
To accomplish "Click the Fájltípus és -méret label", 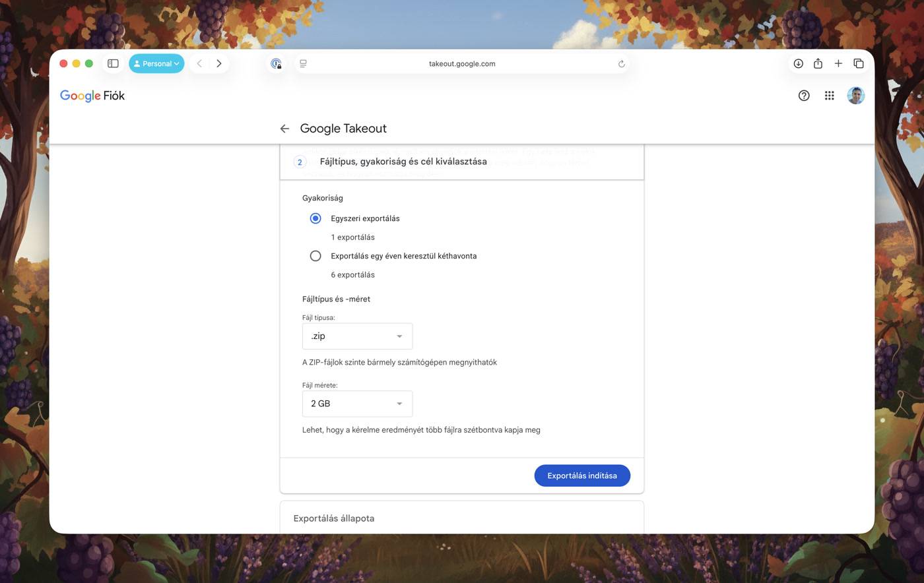I will [x=336, y=299].
